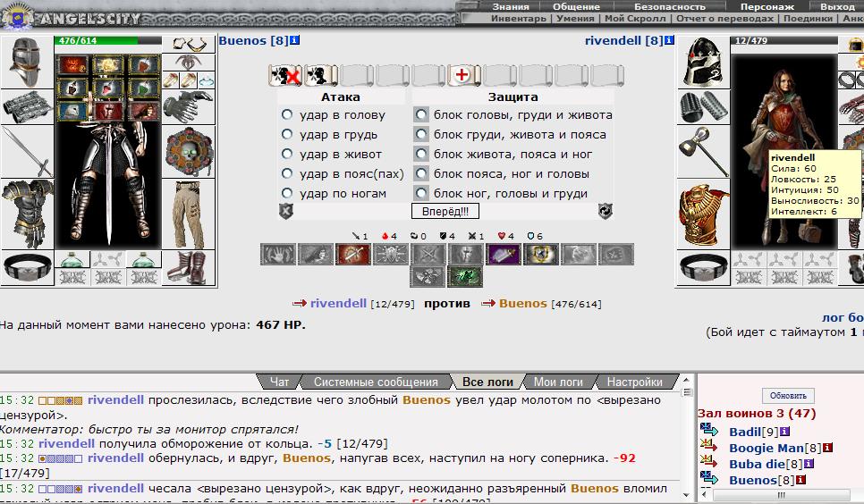The image size is (864, 504).
Task: Use the second fighter silhouette scroll
Action: [321, 75]
